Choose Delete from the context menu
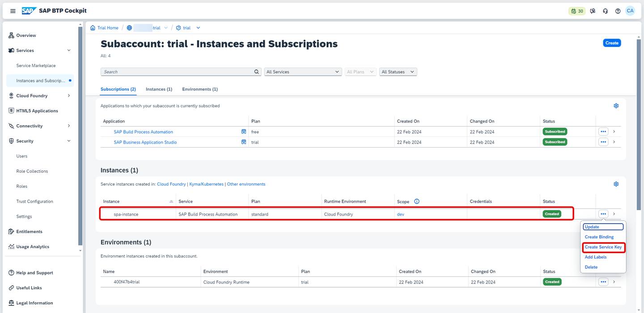Screen dimensions: 644x313 pyautogui.click(x=591, y=267)
